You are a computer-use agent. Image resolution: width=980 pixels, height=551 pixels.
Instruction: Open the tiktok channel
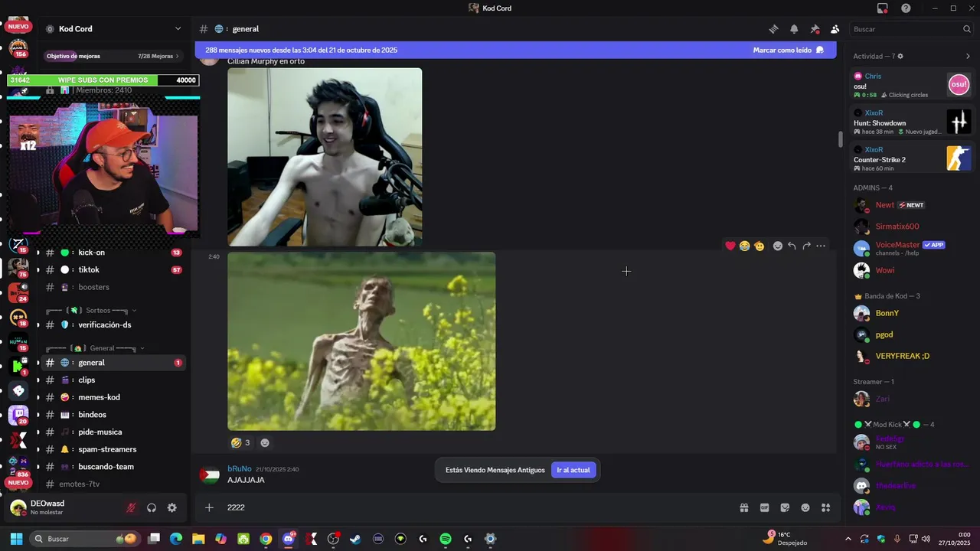click(x=113, y=270)
